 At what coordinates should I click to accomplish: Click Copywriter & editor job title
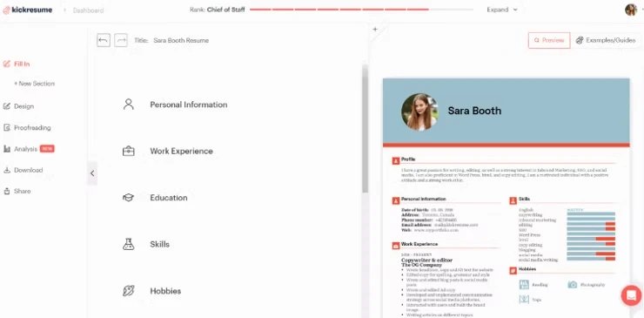(426, 260)
